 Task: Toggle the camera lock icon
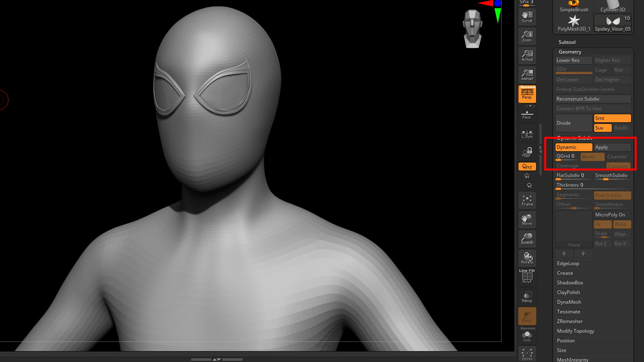[527, 152]
